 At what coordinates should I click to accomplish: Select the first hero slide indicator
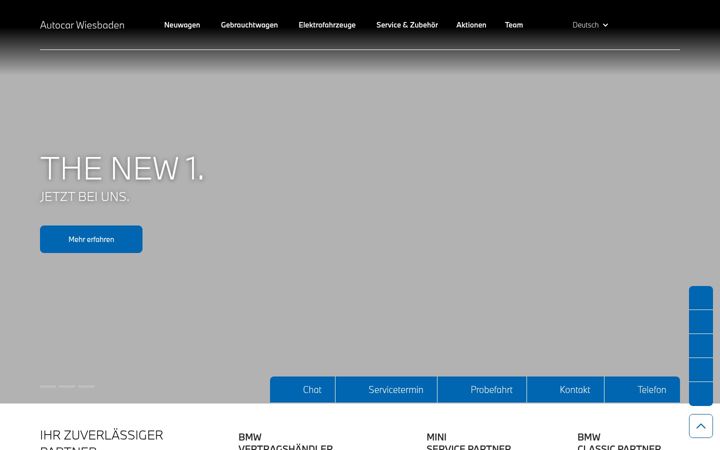point(48,387)
